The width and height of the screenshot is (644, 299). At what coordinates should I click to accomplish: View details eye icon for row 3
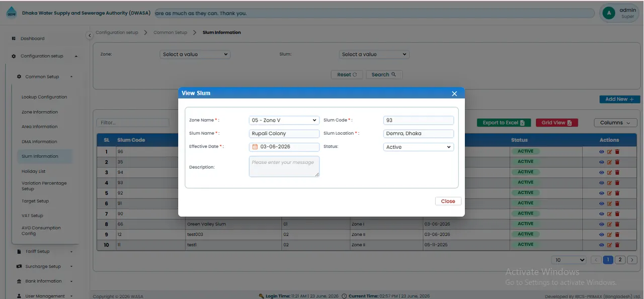pos(602,172)
